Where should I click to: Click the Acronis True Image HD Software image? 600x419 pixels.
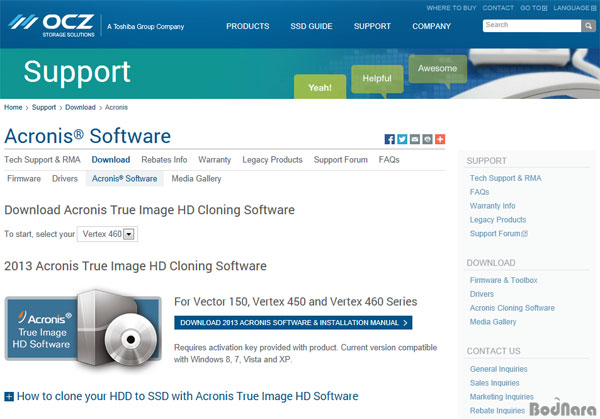(83, 328)
